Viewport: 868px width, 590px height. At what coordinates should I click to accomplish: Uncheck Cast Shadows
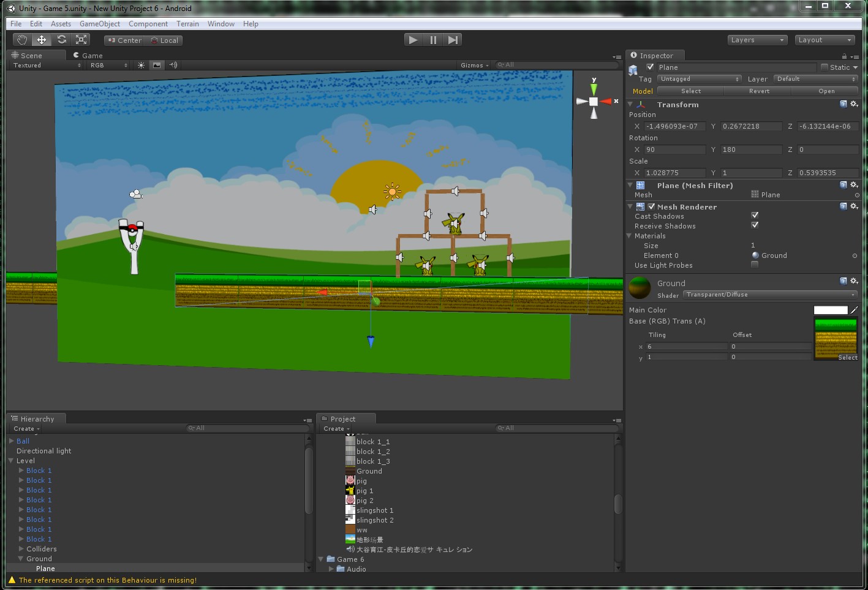coord(755,216)
